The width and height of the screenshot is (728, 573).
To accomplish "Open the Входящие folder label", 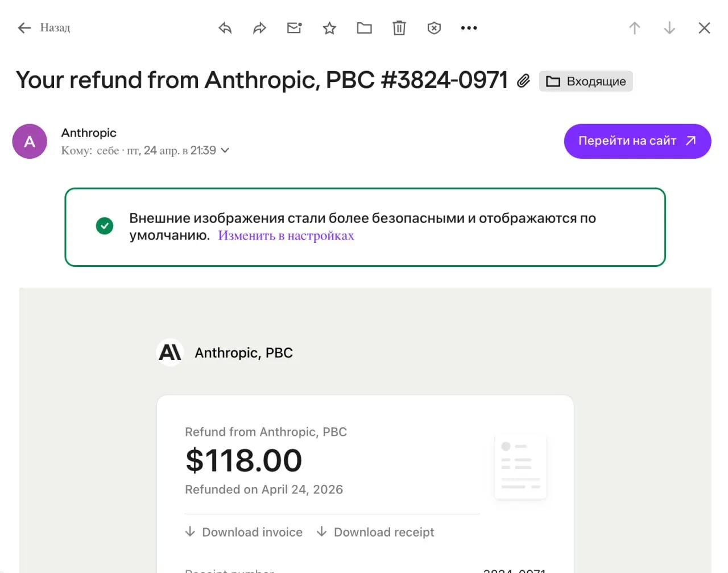I will coord(586,81).
